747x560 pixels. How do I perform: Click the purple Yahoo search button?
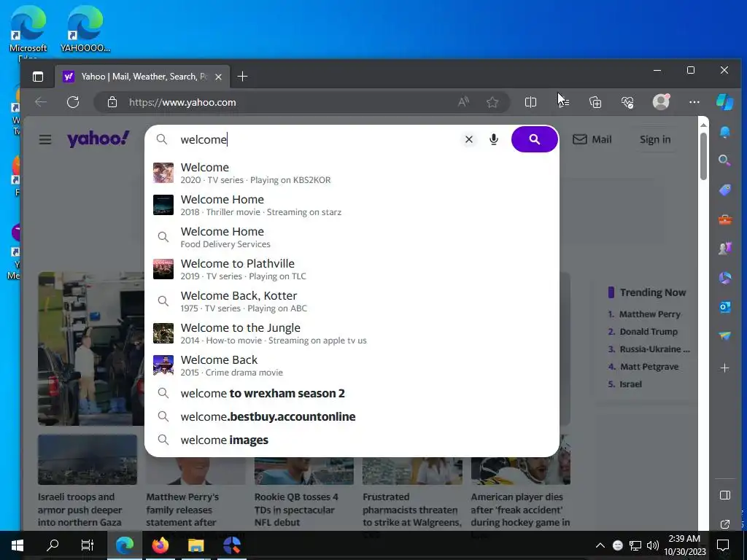(534, 139)
